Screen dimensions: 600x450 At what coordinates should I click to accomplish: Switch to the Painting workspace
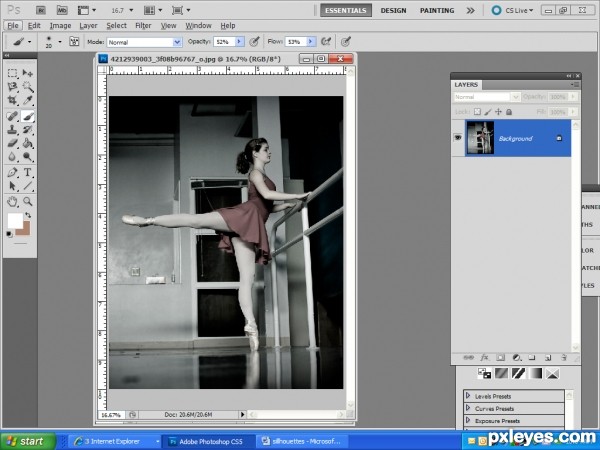click(x=437, y=10)
